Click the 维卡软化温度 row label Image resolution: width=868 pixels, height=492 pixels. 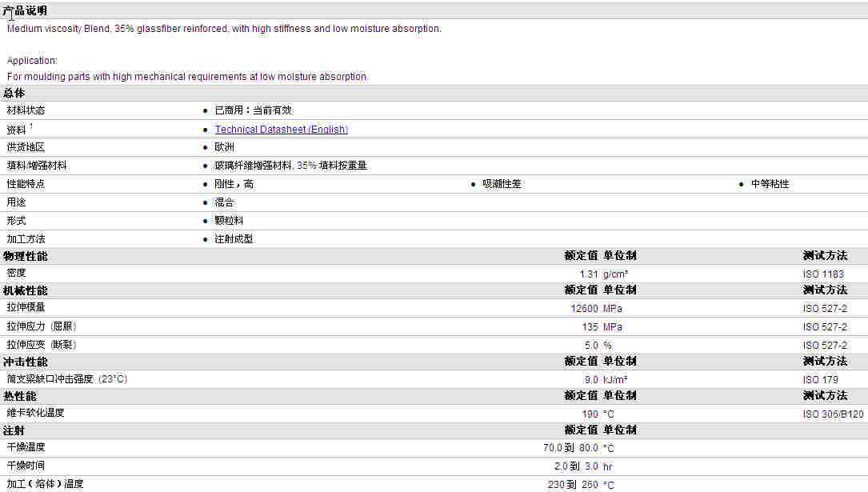click(35, 413)
